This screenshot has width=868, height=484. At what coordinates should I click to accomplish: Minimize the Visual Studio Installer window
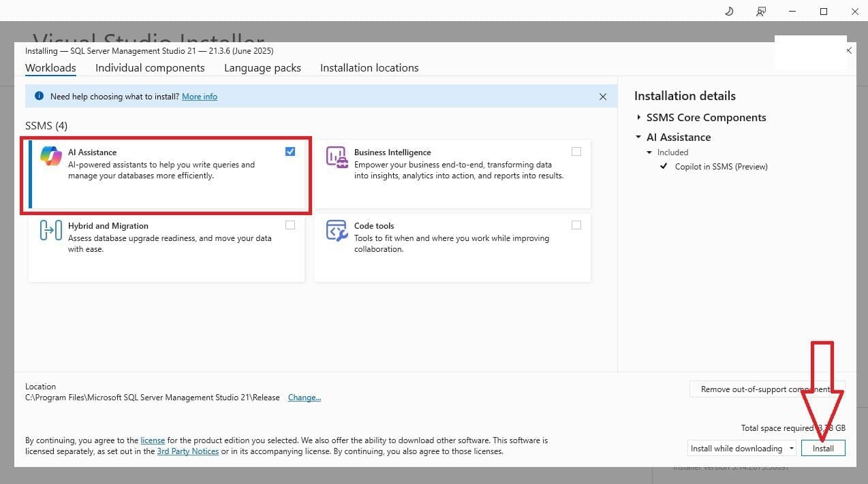click(792, 11)
